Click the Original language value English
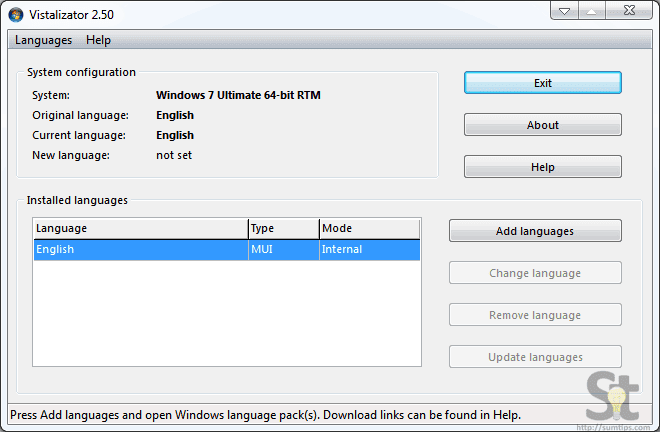Screen dimensions: 660x432 [175, 115]
